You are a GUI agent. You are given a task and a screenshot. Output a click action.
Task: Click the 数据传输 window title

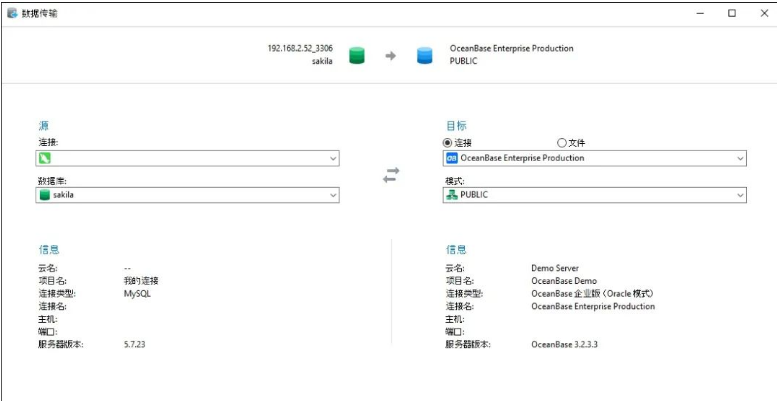point(40,13)
